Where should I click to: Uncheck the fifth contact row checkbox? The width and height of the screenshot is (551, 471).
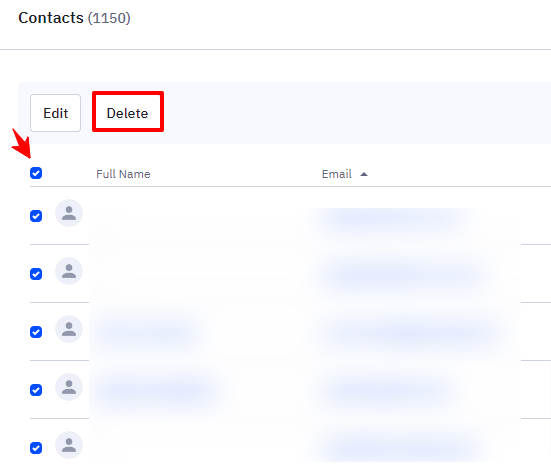click(x=36, y=448)
